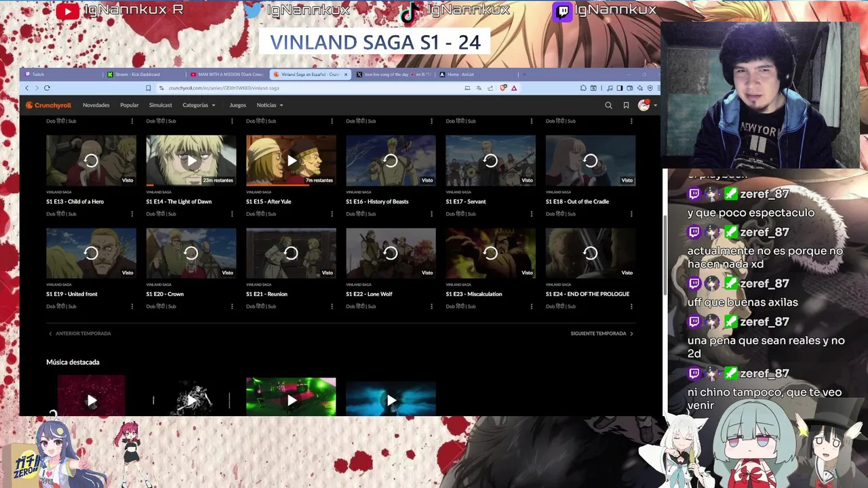Screen dimensions: 868x488
Task: Open options menu for S1 E13
Action: pos(132,214)
